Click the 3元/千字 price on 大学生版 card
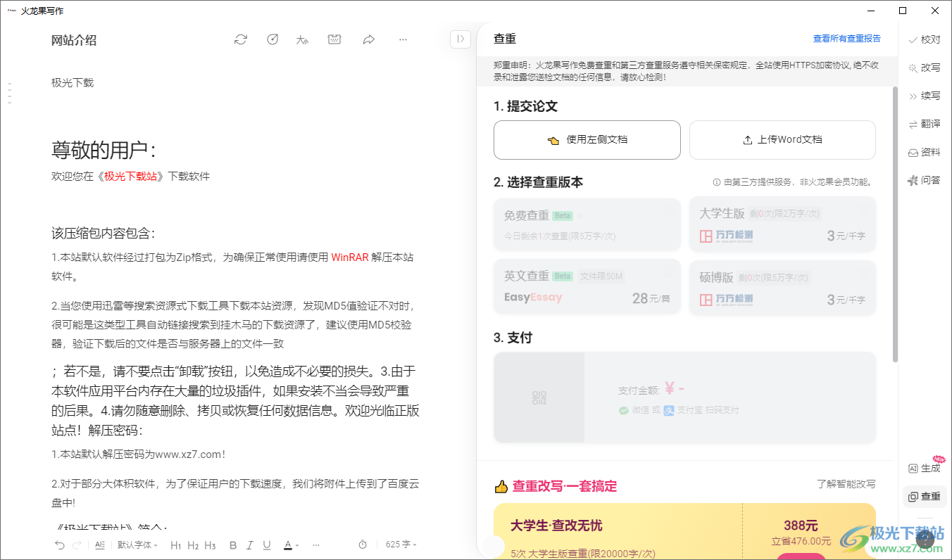 pos(846,237)
